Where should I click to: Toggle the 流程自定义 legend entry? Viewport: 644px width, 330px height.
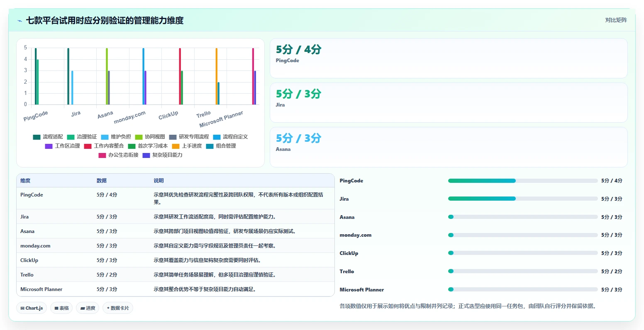pos(231,137)
